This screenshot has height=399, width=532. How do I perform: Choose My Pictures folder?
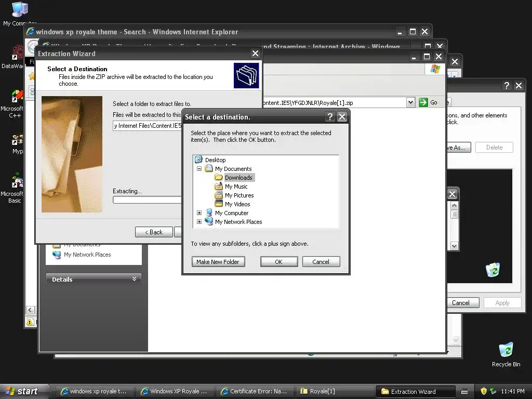pyautogui.click(x=239, y=195)
